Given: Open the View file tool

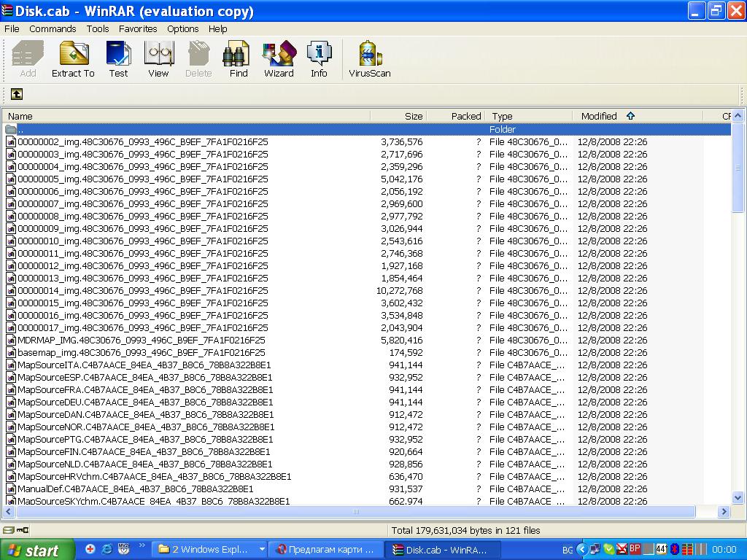Looking at the screenshot, I should coord(158,59).
